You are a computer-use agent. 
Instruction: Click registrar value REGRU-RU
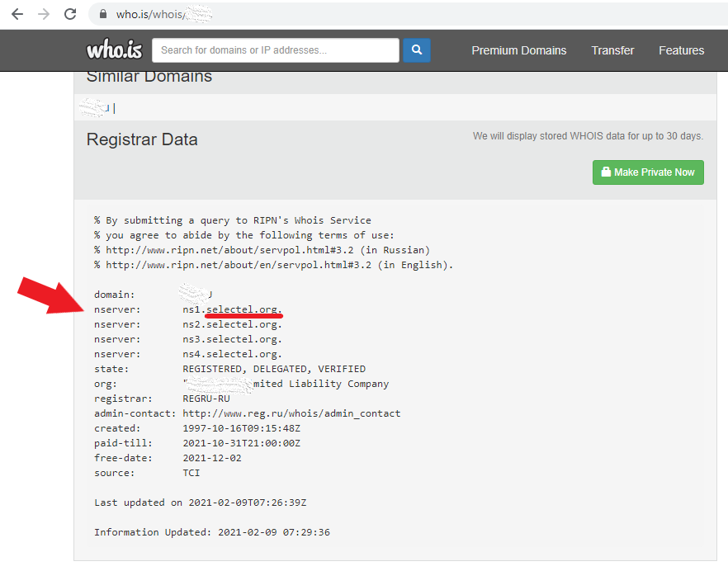tap(206, 399)
